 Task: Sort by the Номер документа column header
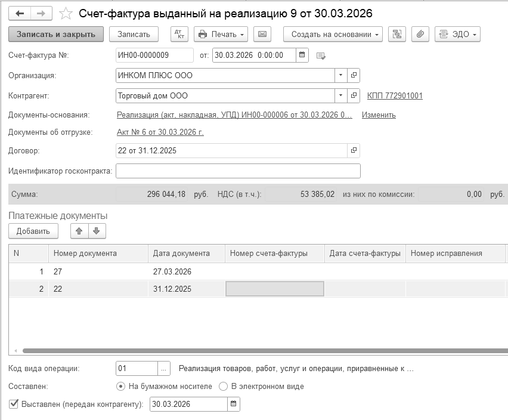98,254
